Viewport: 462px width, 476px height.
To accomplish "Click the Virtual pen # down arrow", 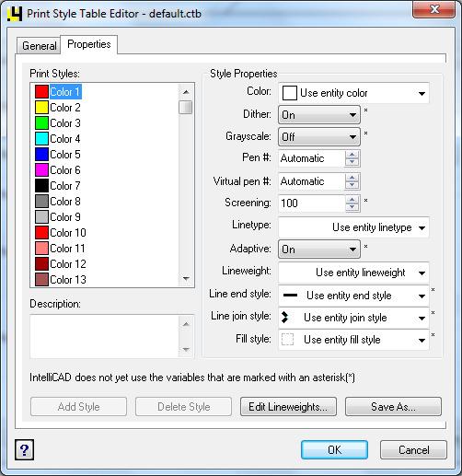I will 352,185.
